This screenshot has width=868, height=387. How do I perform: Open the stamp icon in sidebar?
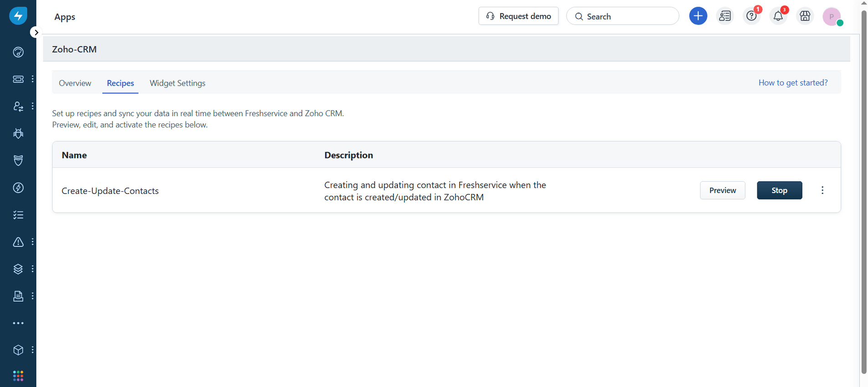[18, 296]
